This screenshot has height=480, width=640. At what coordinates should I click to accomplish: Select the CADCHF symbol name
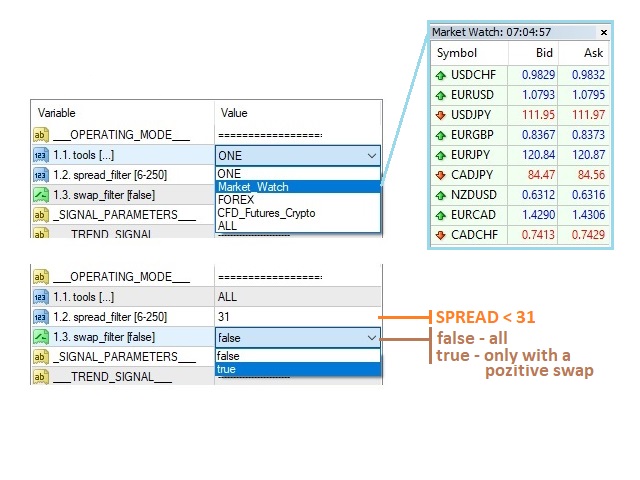coord(474,235)
